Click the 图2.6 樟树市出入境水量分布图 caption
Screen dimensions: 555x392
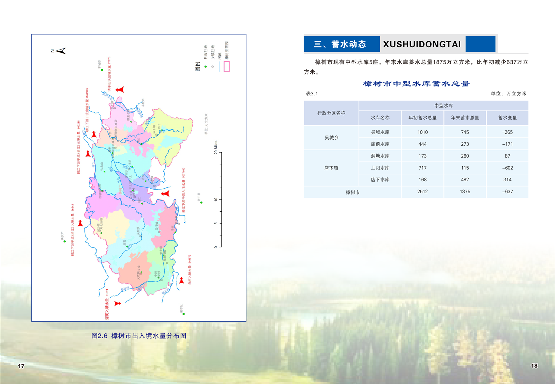(x=139, y=336)
